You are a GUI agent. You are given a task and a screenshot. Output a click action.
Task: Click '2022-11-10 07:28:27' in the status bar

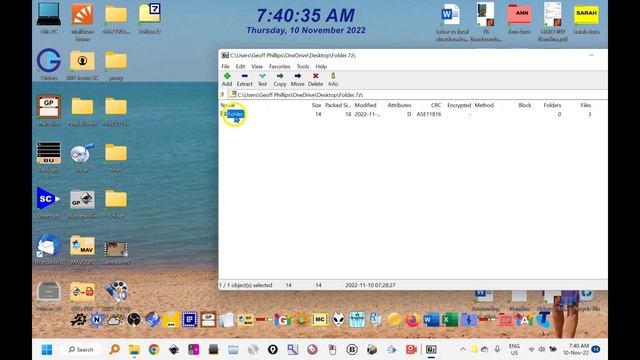(370, 285)
